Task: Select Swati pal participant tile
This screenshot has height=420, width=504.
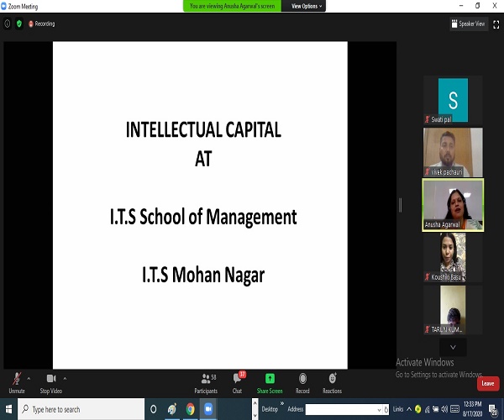Action: pyautogui.click(x=453, y=100)
